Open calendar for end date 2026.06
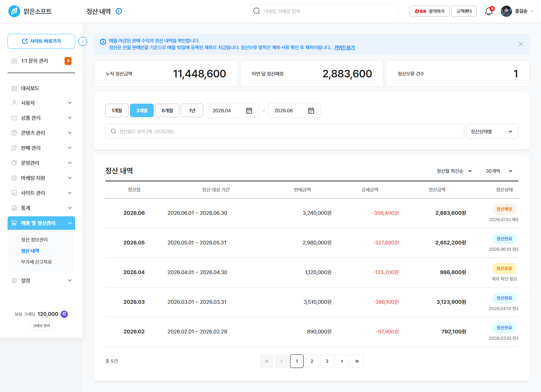The image size is (541, 392). [x=311, y=110]
